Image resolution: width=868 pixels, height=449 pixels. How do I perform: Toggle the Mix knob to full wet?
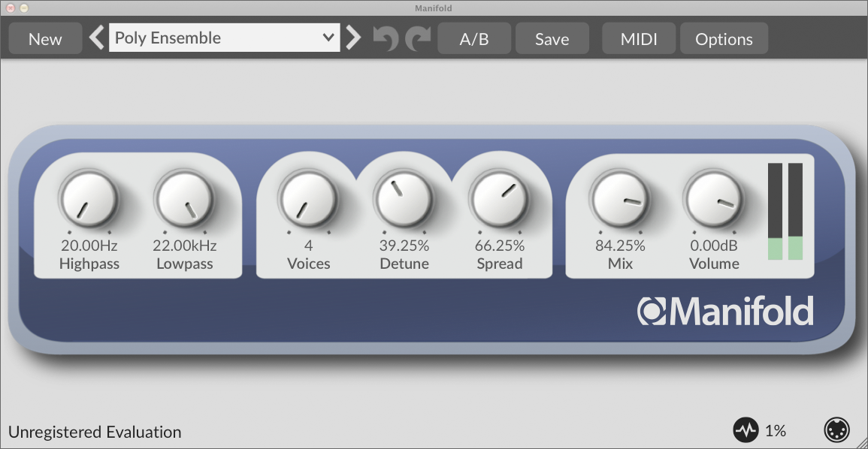click(x=621, y=199)
